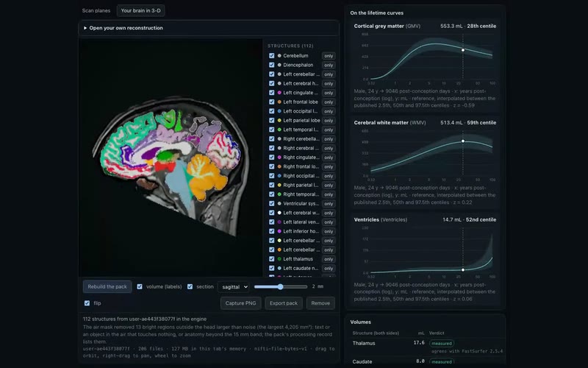Isolate Left frontal lobe with only button
Viewport: 588px width, 368px height.
click(x=329, y=102)
